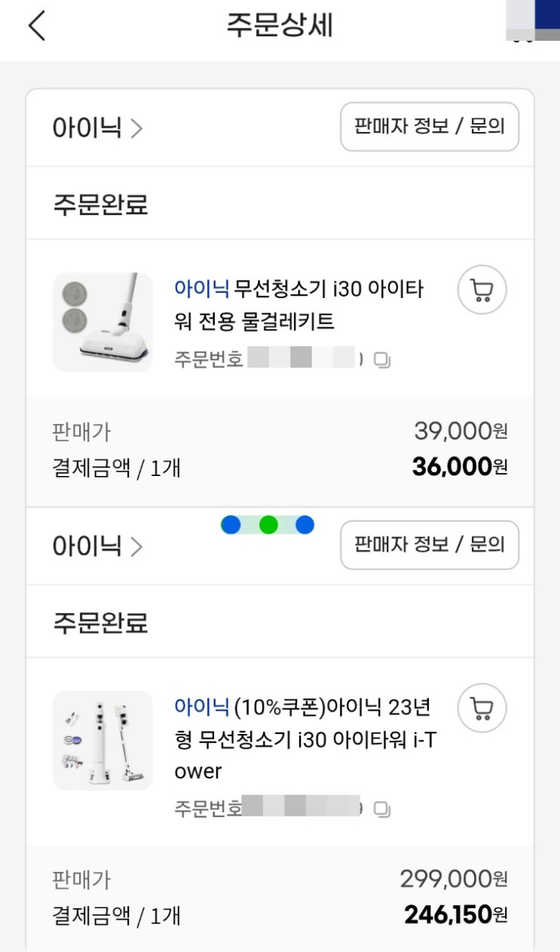Image resolution: width=560 pixels, height=952 pixels.
Task: Copy the 물걸레키트 order number
Action: pyautogui.click(x=383, y=360)
